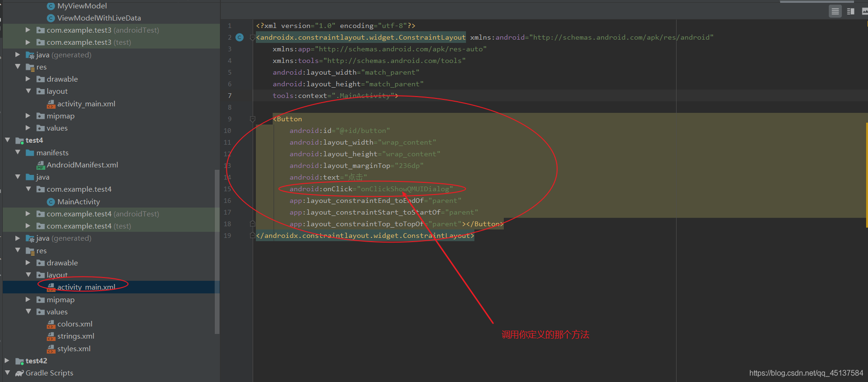This screenshot has height=382, width=868.
Task: Open the MainActivity class file
Action: click(78, 201)
